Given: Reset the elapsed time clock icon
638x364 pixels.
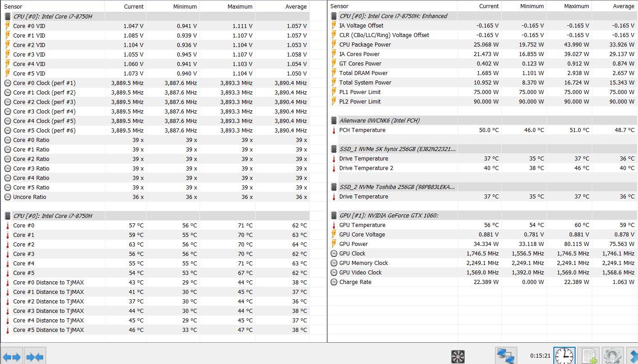Looking at the screenshot, I should click(564, 356).
